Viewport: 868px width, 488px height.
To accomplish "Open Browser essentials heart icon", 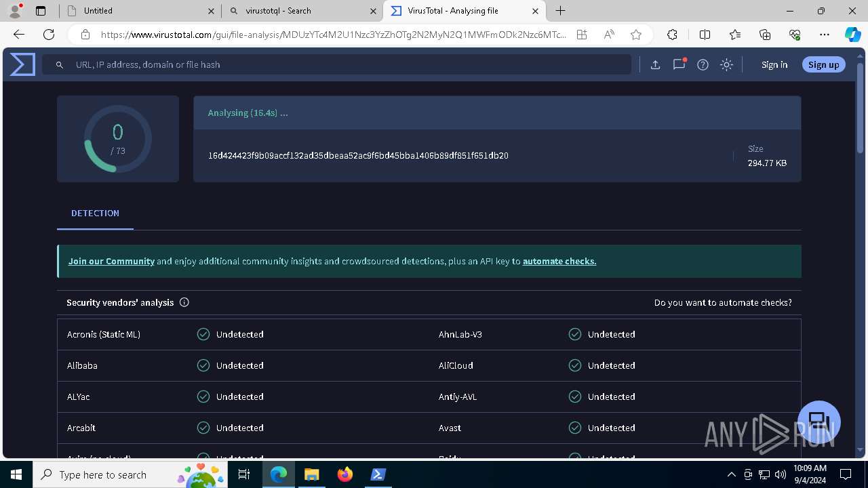I will tap(795, 35).
